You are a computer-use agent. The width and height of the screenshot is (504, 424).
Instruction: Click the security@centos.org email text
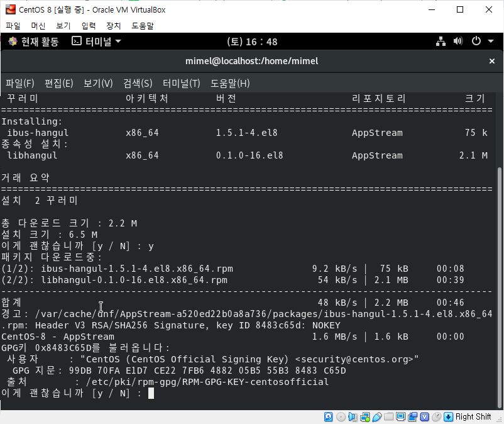pyautogui.click(x=354, y=359)
